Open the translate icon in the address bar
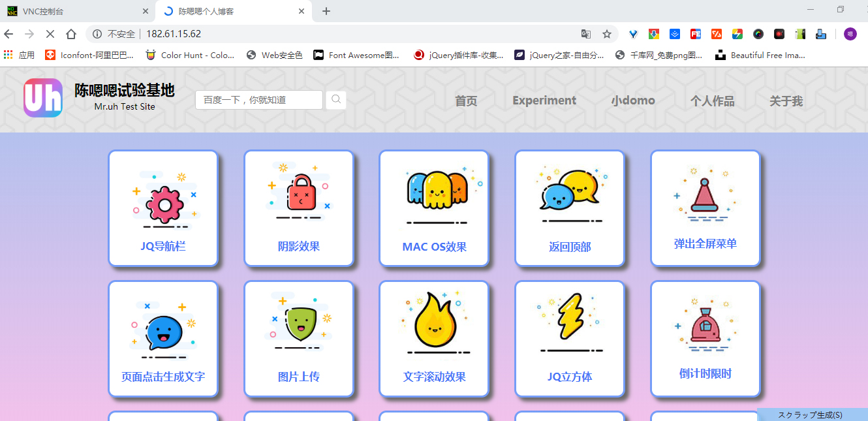The height and width of the screenshot is (421, 868). 585,33
